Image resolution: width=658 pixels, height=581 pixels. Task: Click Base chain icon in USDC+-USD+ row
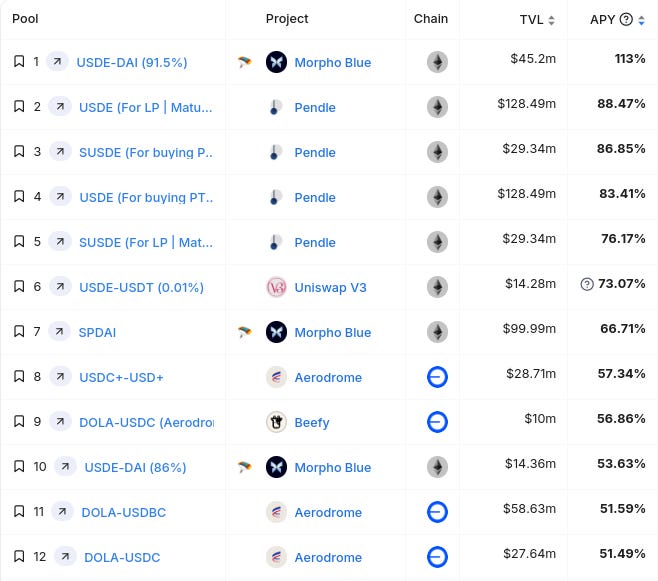pyautogui.click(x=437, y=377)
